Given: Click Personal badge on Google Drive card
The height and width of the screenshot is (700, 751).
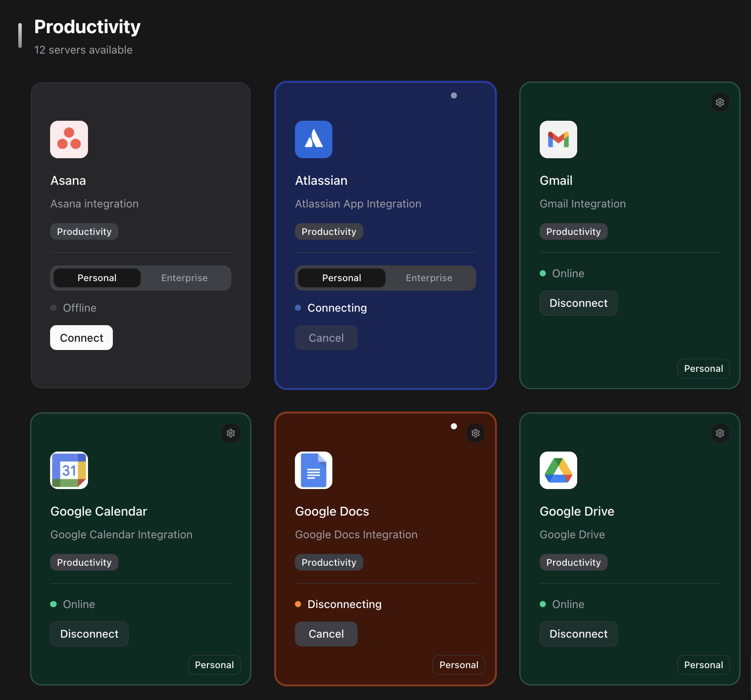Looking at the screenshot, I should coord(704,665).
